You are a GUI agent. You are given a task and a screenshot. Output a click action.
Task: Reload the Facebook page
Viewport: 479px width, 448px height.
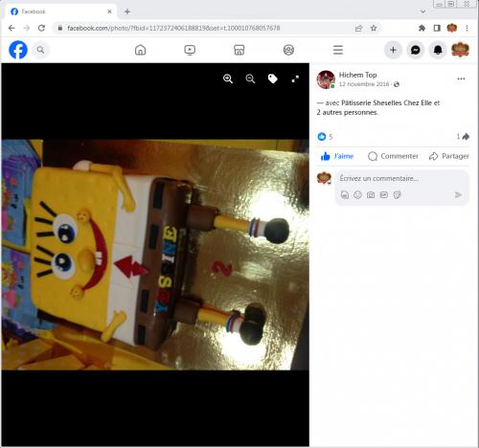tap(41, 28)
